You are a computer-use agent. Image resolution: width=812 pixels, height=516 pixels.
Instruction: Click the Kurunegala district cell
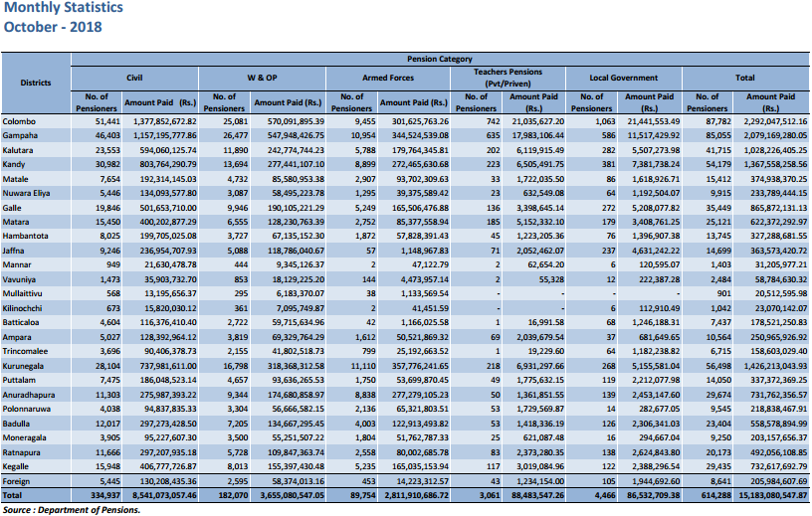tap(23, 366)
